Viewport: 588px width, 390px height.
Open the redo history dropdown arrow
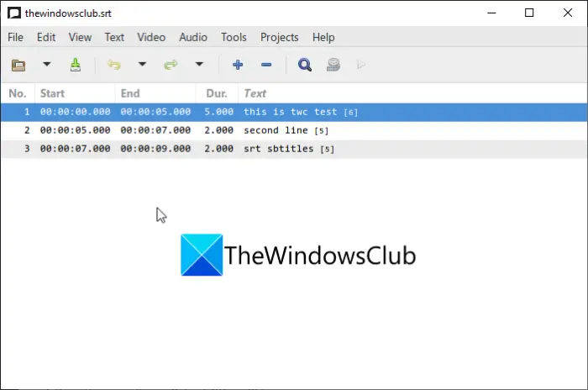[x=199, y=64]
